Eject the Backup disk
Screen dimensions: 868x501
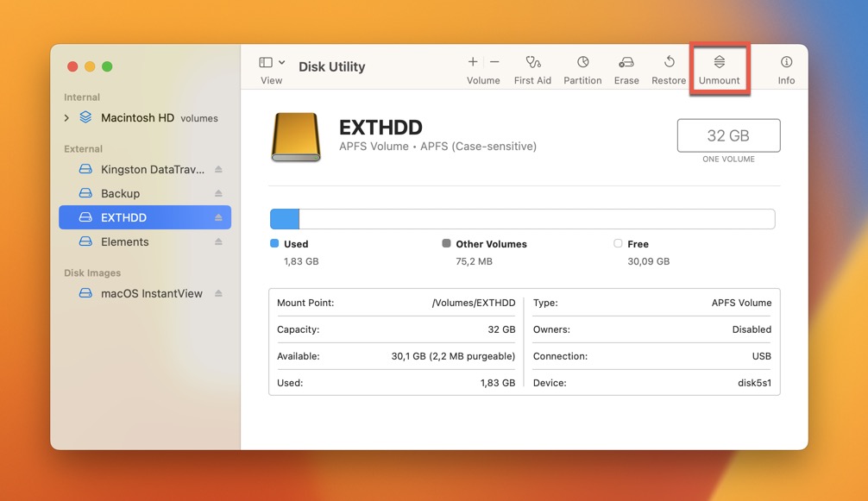pos(218,194)
